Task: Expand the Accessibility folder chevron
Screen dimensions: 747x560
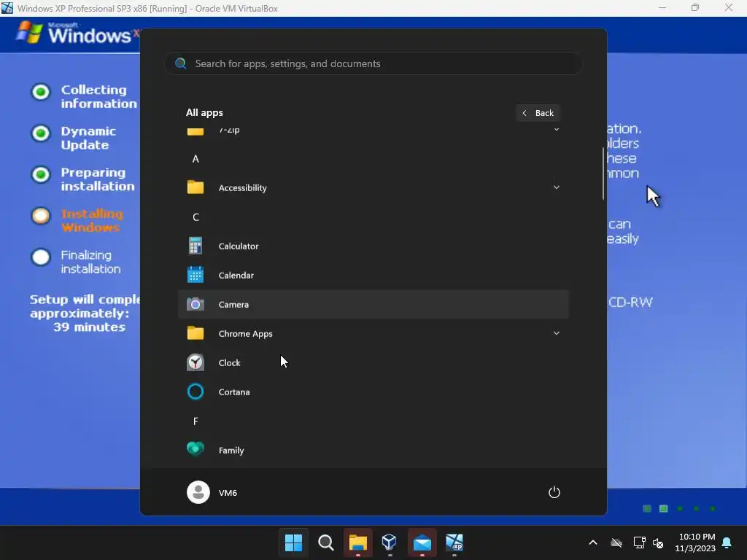Action: [557, 187]
